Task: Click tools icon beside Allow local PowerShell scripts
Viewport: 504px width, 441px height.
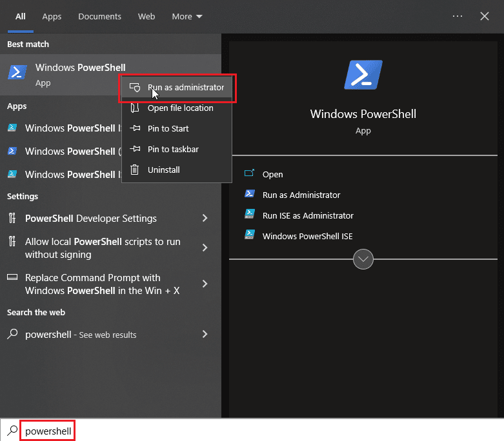Action: point(12,241)
